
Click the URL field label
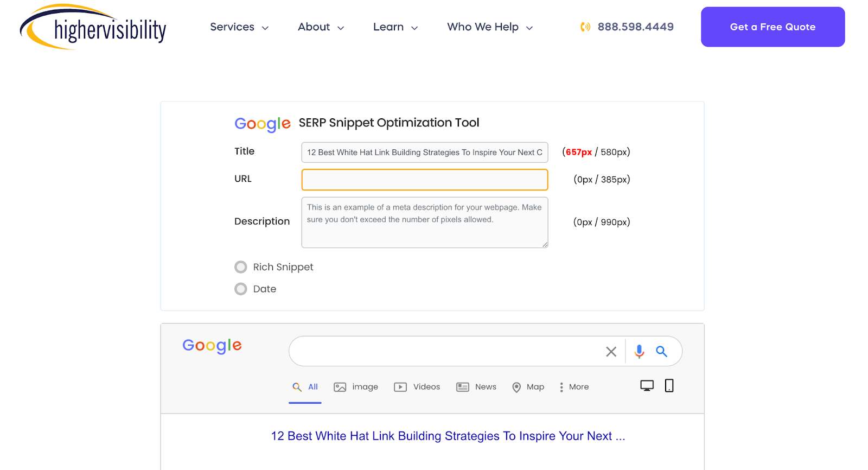[x=243, y=179]
